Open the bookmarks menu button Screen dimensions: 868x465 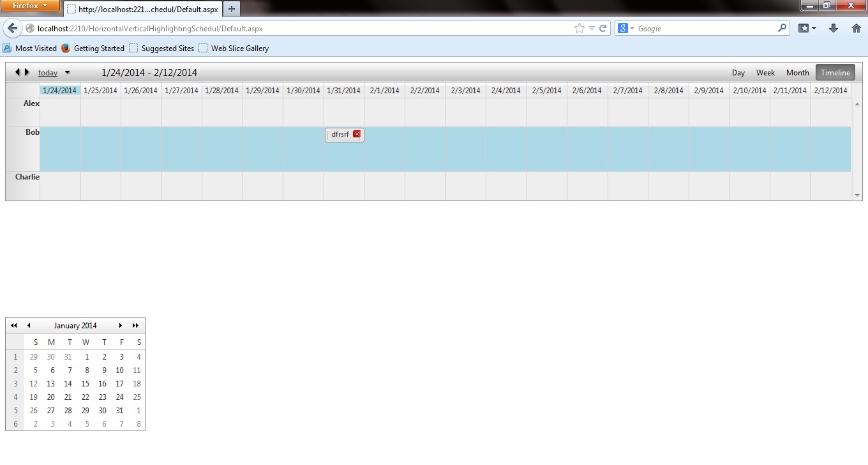(807, 28)
